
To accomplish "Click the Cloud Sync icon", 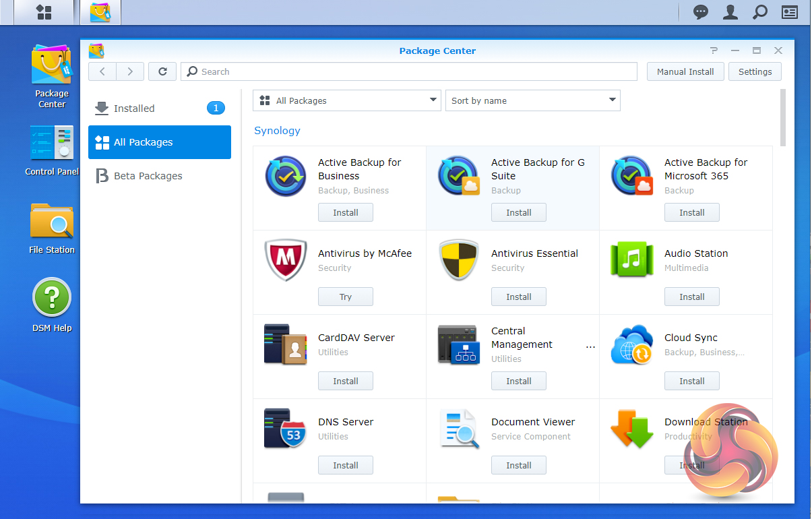I will [x=632, y=344].
